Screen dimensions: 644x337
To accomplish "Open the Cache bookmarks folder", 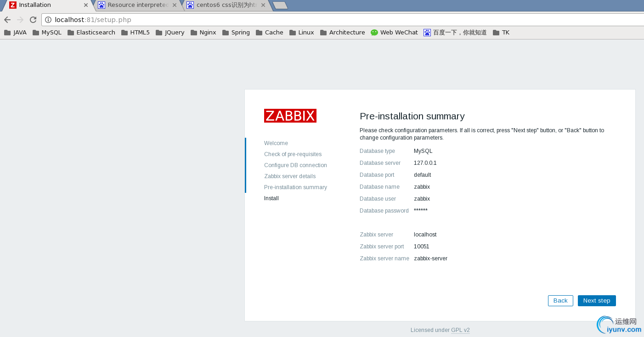I will click(270, 33).
